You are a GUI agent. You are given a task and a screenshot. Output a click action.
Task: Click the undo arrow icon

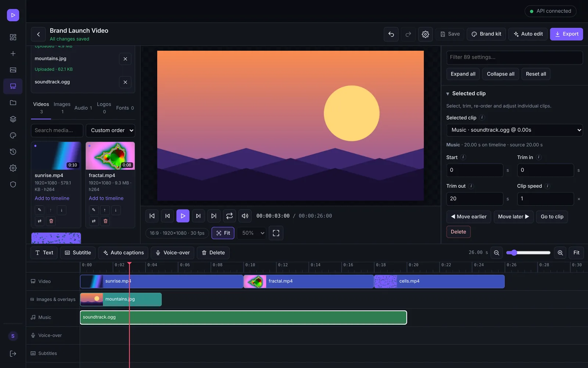click(391, 34)
